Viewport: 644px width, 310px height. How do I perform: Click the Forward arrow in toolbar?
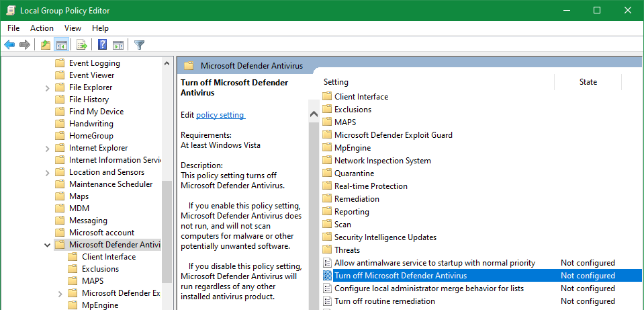click(25, 45)
